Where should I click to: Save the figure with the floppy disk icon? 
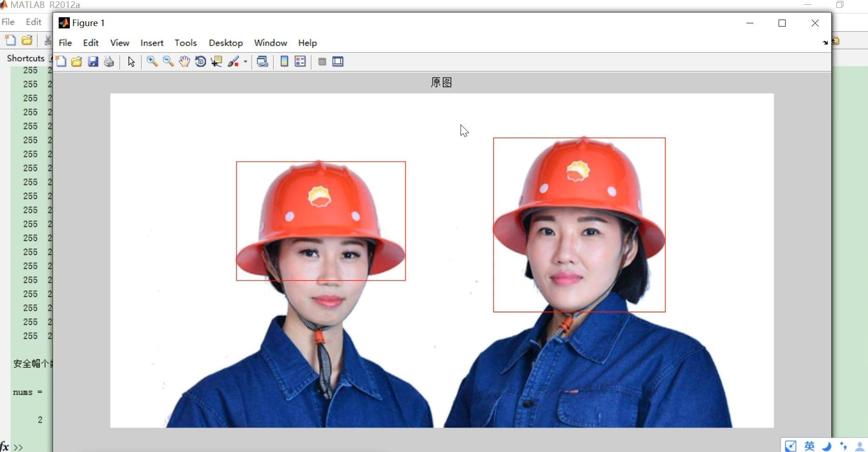coord(93,62)
